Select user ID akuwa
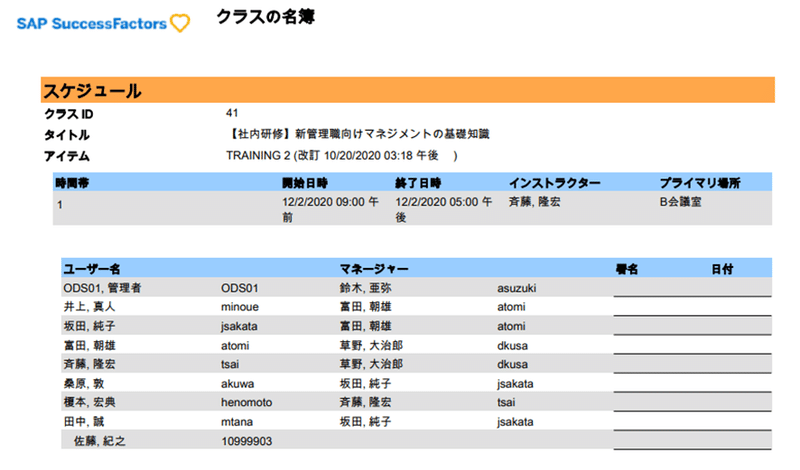 [x=238, y=384]
